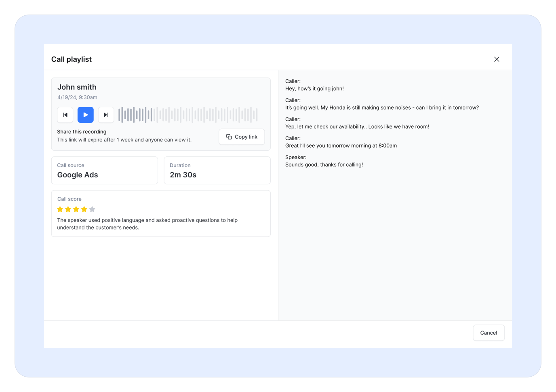
Task: Select John smith's recording card
Action: (161, 114)
